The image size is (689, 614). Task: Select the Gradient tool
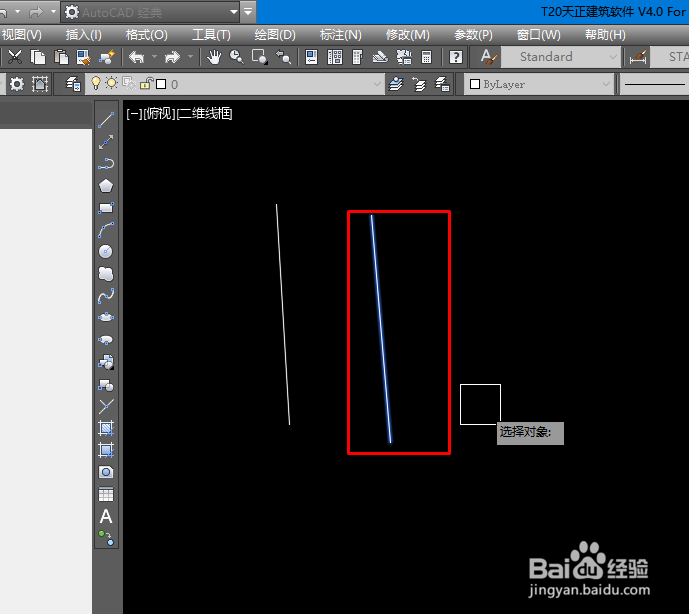click(x=106, y=450)
